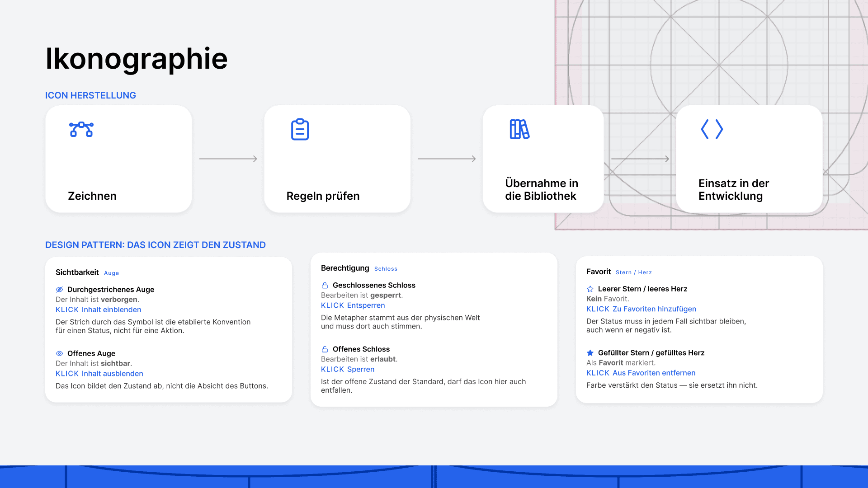Click the text 'Bearbeiten ist erlaubt.'
868x488 pixels.
[359, 359]
